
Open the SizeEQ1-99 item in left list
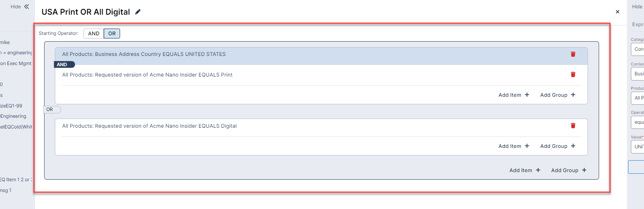(x=11, y=106)
